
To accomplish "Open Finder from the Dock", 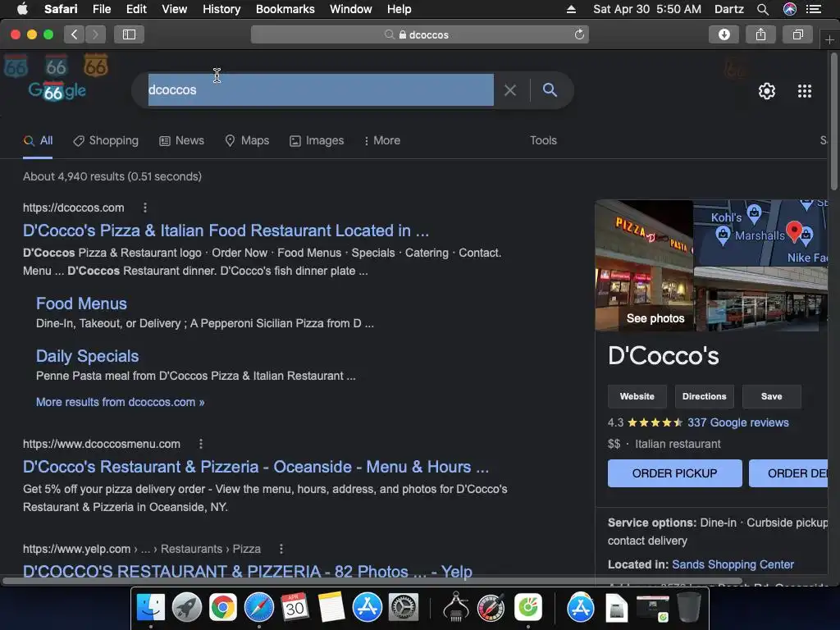I will [151, 608].
